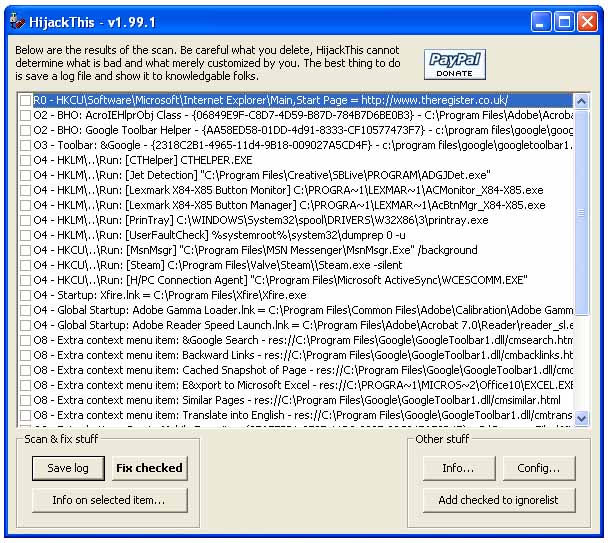This screenshot has height=543, width=608.
Task: Open the Info... dialog
Action: (x=459, y=468)
